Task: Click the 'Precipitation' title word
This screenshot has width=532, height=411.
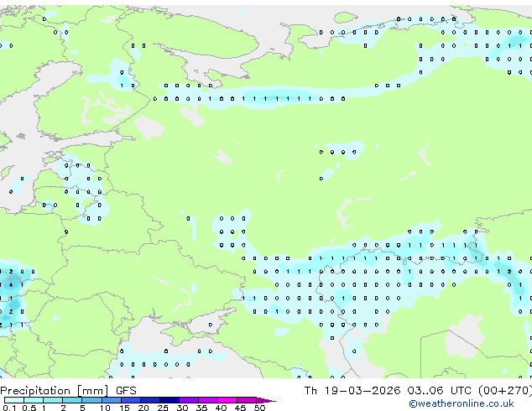Action: pyautogui.click(x=35, y=391)
